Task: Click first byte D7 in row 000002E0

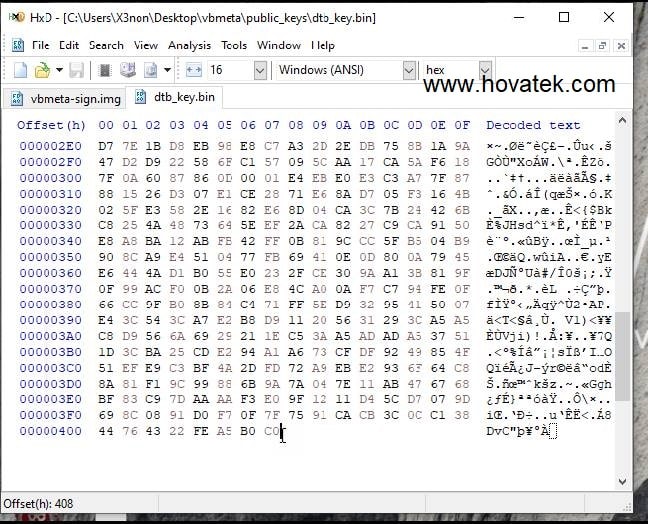Action: [x=106, y=146]
